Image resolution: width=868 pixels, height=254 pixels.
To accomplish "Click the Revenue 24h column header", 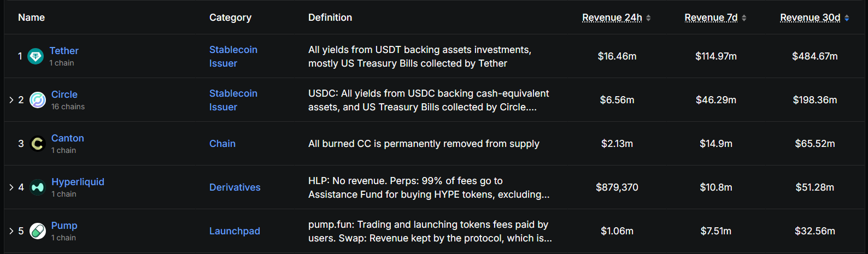I will [x=612, y=17].
